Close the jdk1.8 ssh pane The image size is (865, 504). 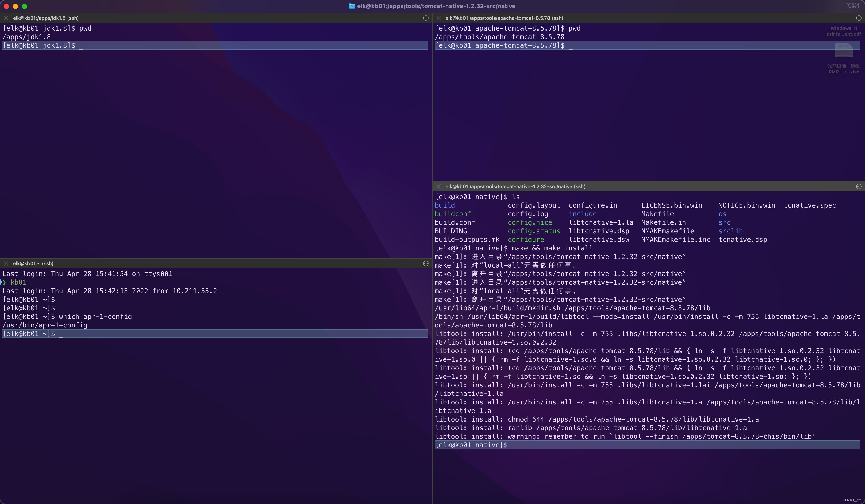[6, 18]
